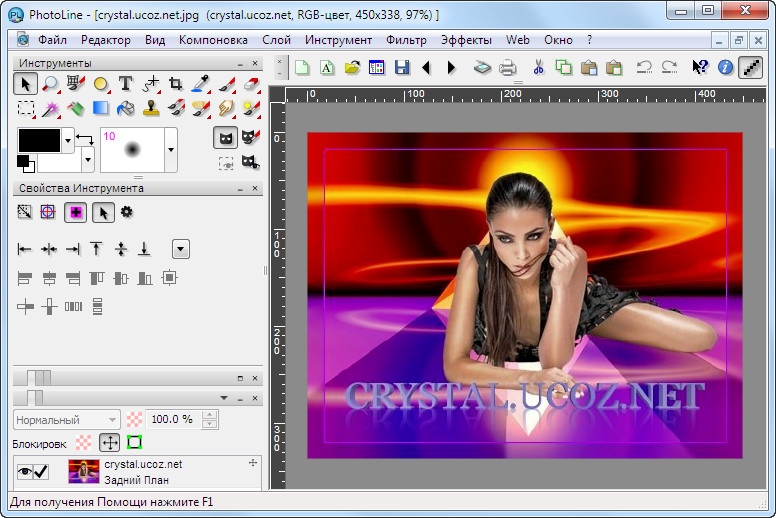The image size is (776, 518).
Task: Open foreground color dropdown arrow
Action: coord(68,140)
